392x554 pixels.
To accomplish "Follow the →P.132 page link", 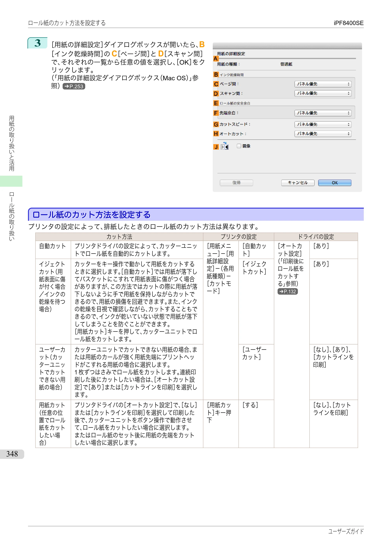I will tap(287, 291).
